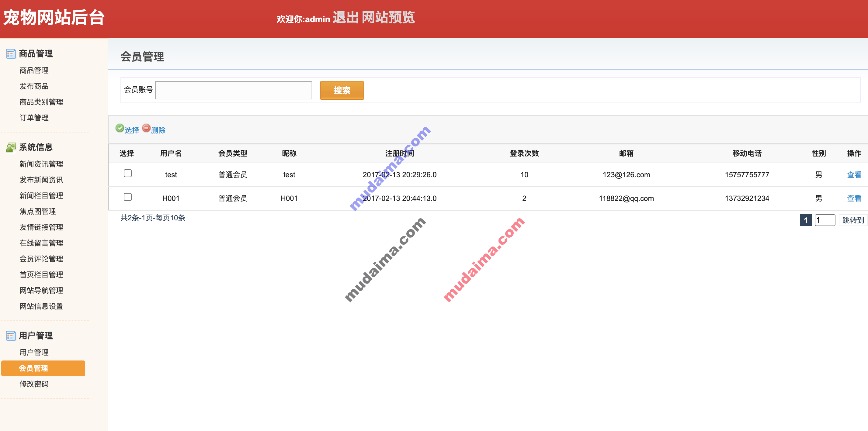Image resolution: width=868 pixels, height=431 pixels.
Task: Open 网站导航管理 in the sidebar
Action: tap(41, 291)
